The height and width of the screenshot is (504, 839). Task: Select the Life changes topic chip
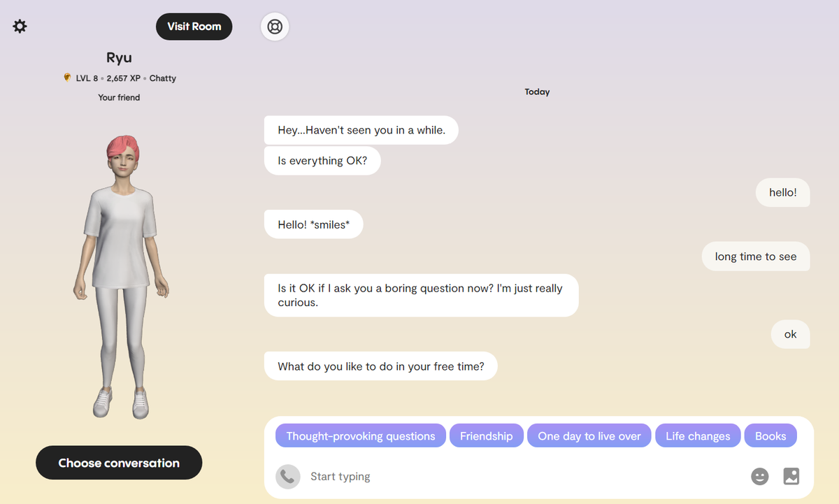click(698, 436)
